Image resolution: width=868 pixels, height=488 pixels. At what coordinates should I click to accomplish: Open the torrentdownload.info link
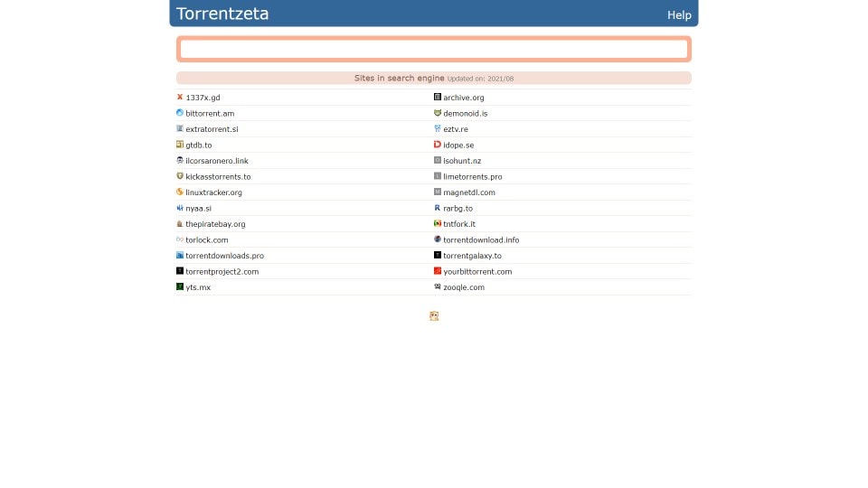tap(481, 240)
